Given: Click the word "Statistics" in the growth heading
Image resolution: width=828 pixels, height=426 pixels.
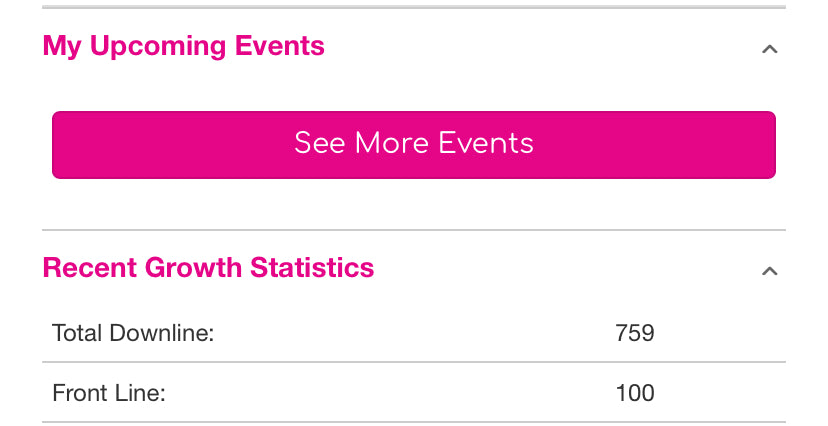Looking at the screenshot, I should pyautogui.click(x=312, y=268).
